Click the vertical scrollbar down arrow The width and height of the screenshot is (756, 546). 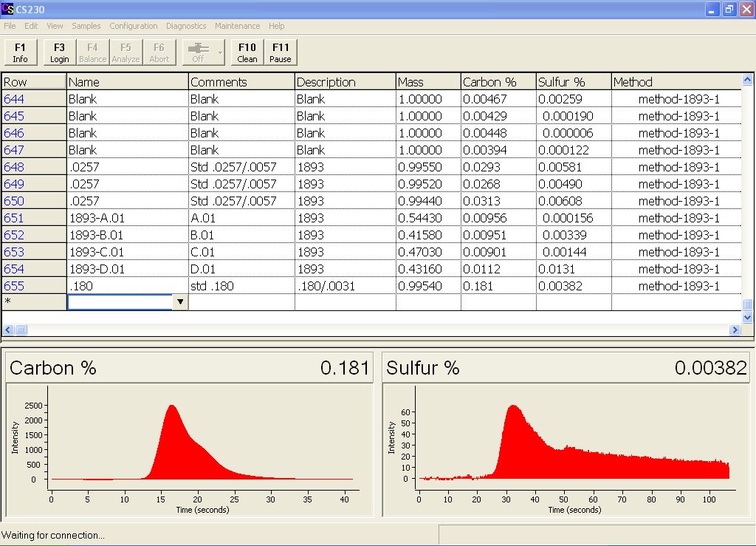pos(748,316)
